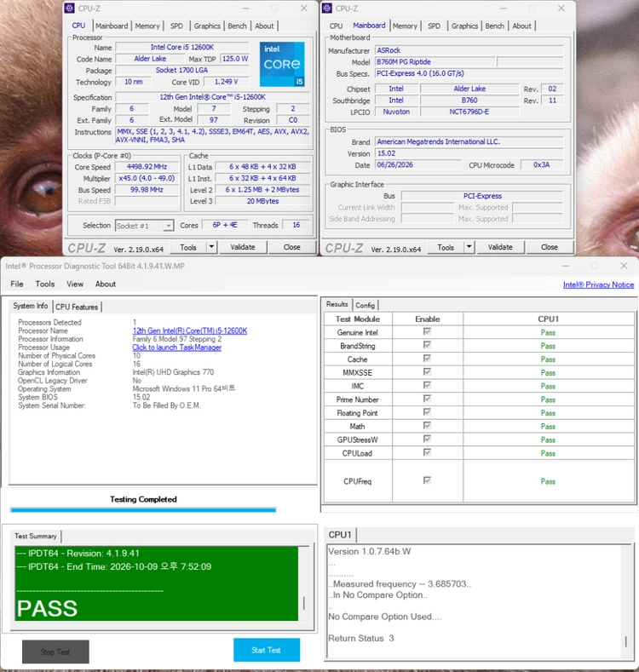Image resolution: width=639 pixels, height=672 pixels.
Task: Toggle the CPUFreq enable checkbox
Action: [x=427, y=480]
